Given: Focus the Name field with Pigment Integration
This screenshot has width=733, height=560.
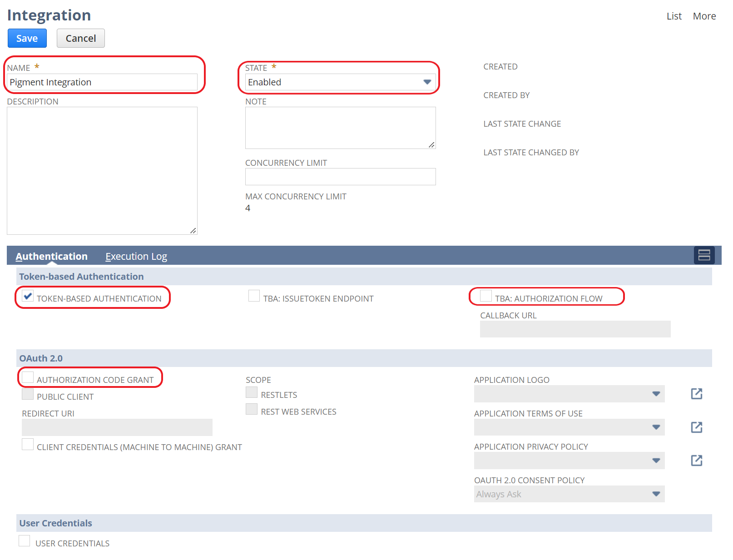Looking at the screenshot, I should click(x=102, y=82).
